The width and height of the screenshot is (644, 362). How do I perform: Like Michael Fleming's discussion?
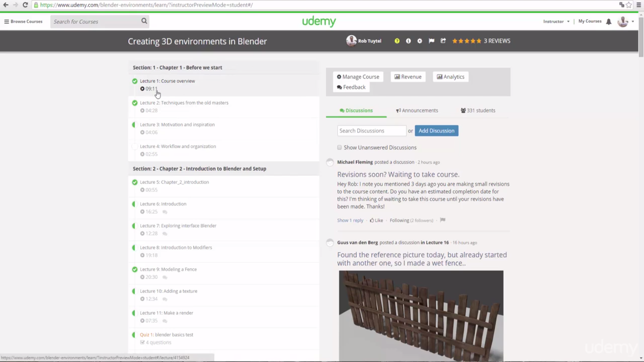[x=376, y=220]
